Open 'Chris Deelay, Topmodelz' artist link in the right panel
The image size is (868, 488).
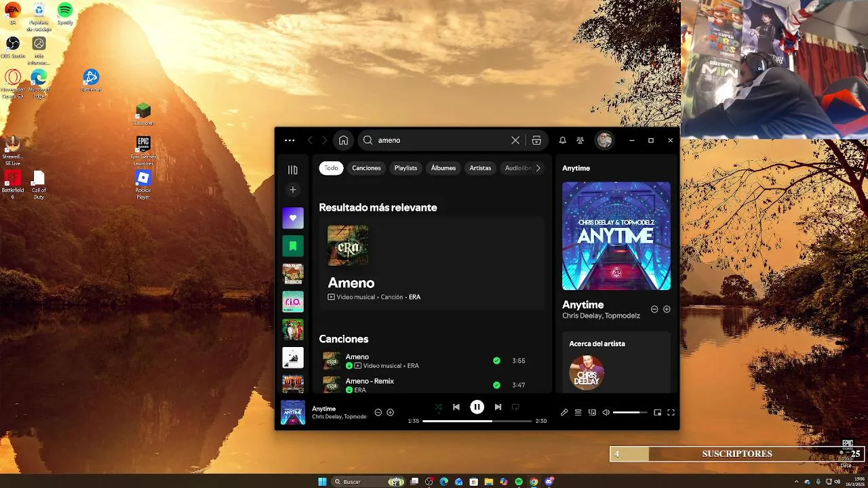tap(601, 316)
